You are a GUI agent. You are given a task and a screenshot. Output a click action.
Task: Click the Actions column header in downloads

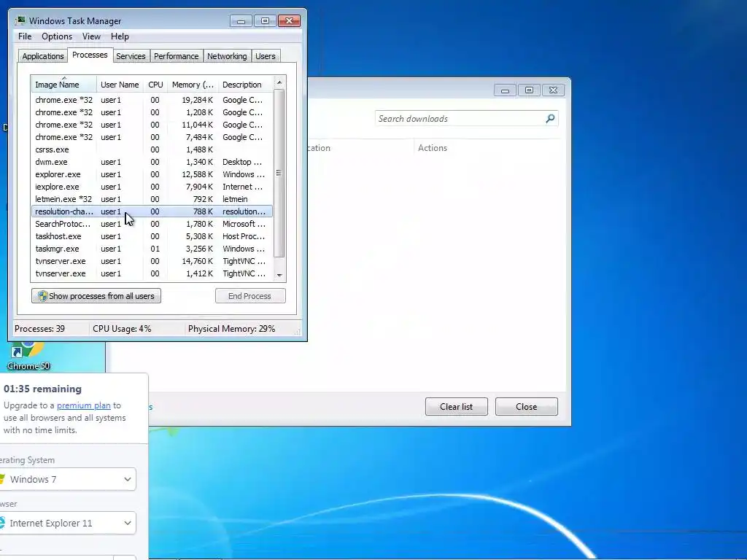pos(432,147)
